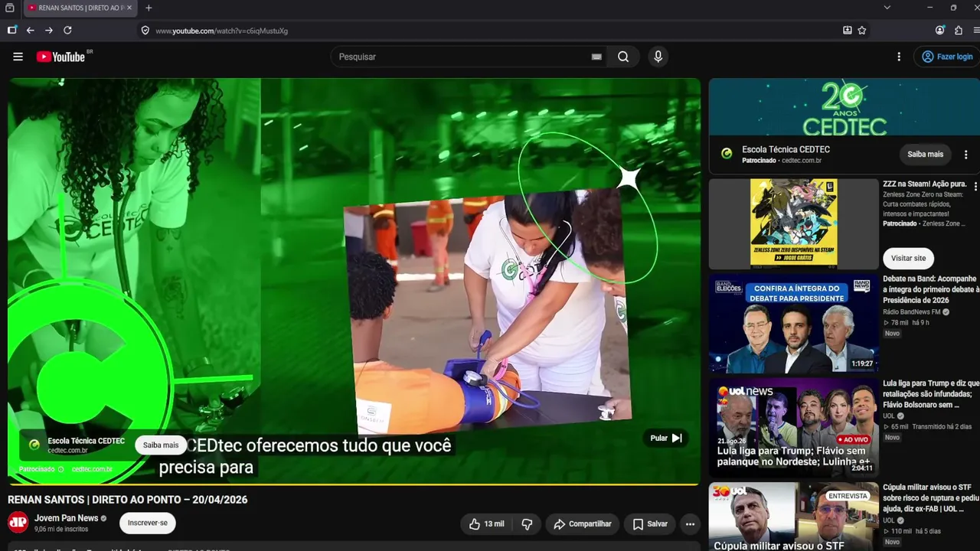Image resolution: width=980 pixels, height=551 pixels.
Task: Open the Patrocinado info icon on ad
Action: click(x=61, y=469)
